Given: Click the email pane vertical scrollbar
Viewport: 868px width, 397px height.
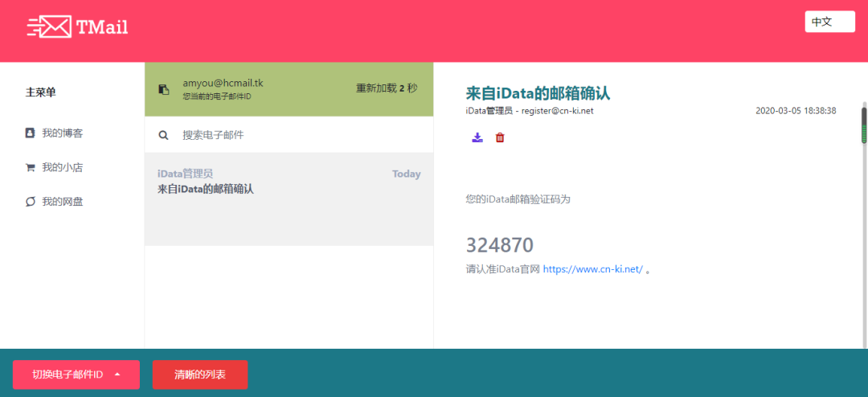Looking at the screenshot, I should [864, 125].
